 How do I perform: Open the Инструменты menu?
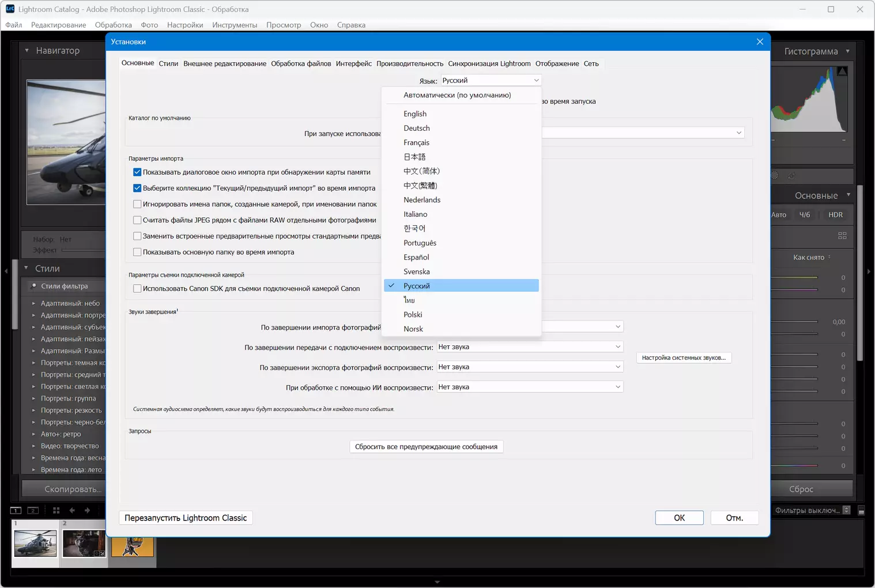tap(235, 25)
